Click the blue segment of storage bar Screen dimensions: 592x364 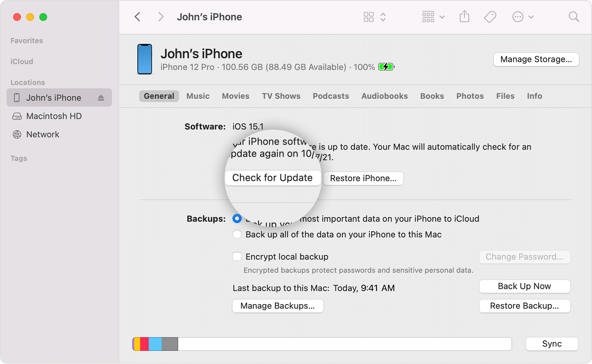point(155,344)
